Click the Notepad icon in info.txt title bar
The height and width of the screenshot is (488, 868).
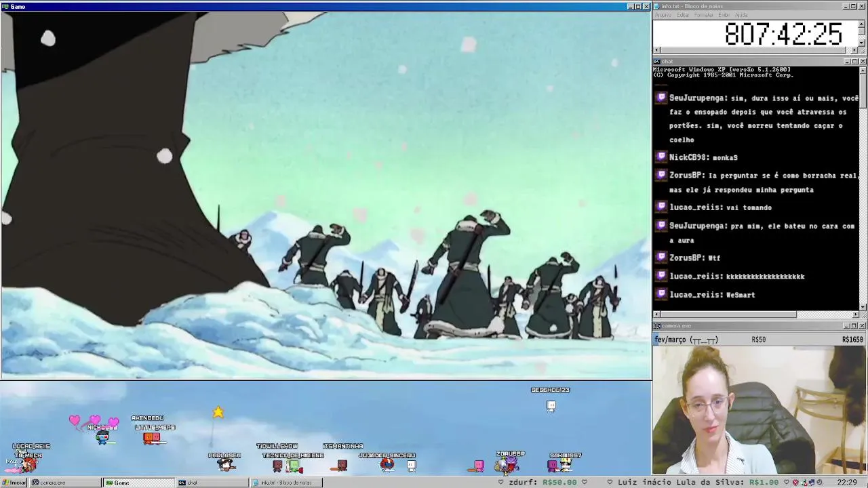click(x=657, y=6)
